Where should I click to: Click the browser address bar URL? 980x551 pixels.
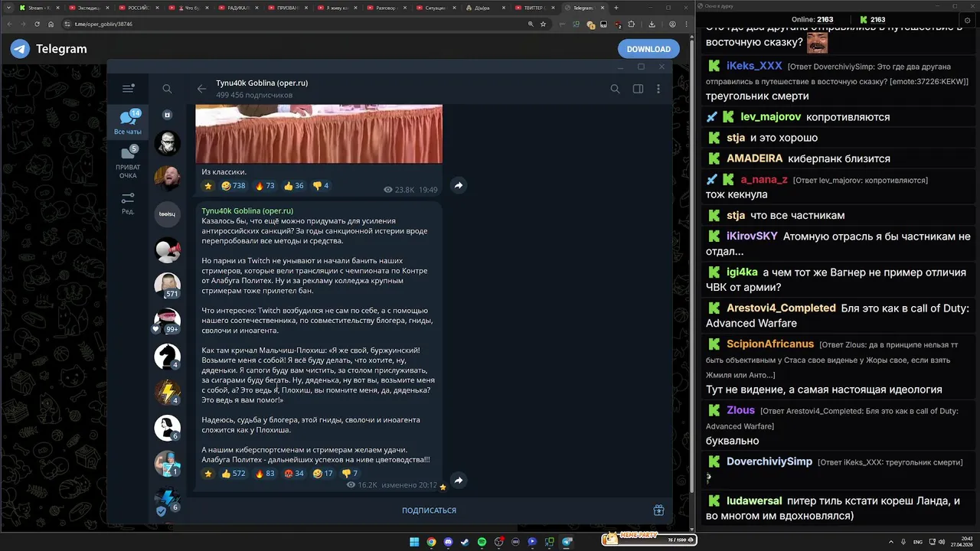tap(103, 24)
